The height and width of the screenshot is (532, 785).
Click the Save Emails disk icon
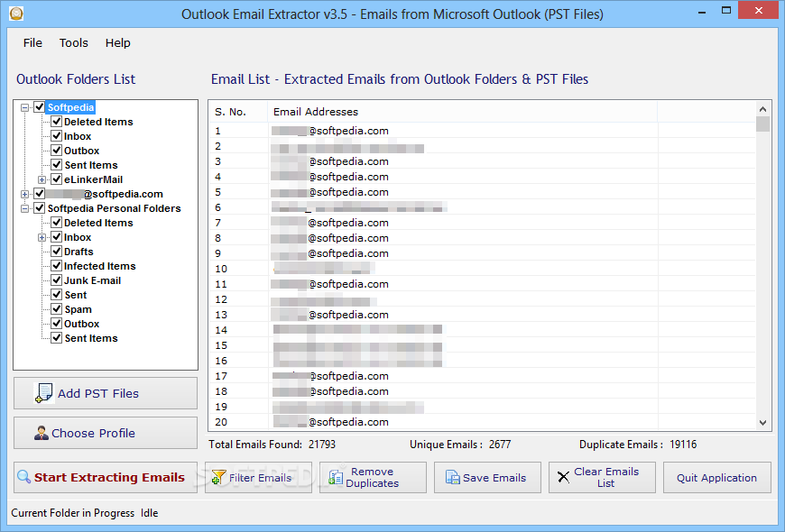point(453,478)
